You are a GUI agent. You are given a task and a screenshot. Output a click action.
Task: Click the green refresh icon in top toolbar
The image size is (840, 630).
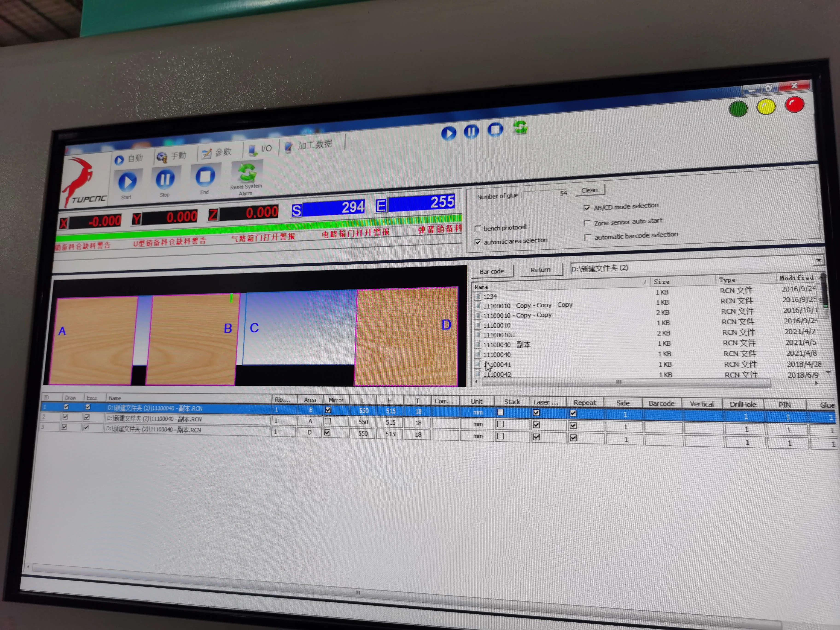(520, 127)
